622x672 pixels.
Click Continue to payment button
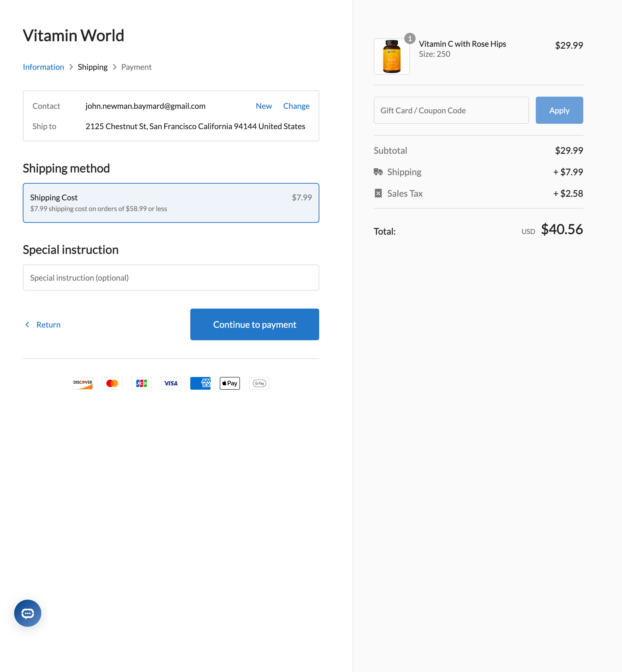(x=254, y=324)
